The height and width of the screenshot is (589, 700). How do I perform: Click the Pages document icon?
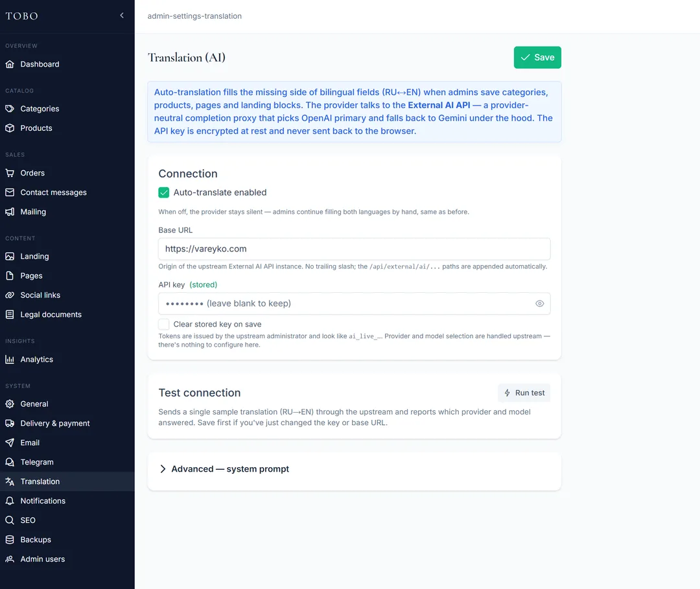click(10, 276)
